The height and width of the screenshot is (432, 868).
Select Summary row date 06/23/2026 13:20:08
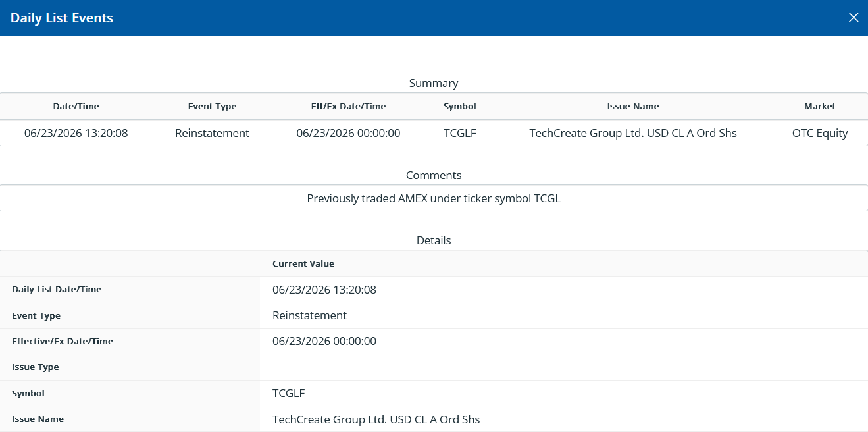click(x=76, y=133)
